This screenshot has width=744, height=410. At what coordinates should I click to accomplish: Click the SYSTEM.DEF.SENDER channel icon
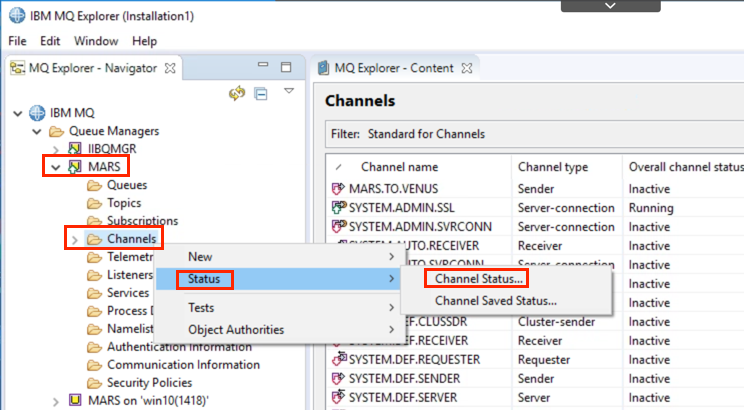click(338, 378)
